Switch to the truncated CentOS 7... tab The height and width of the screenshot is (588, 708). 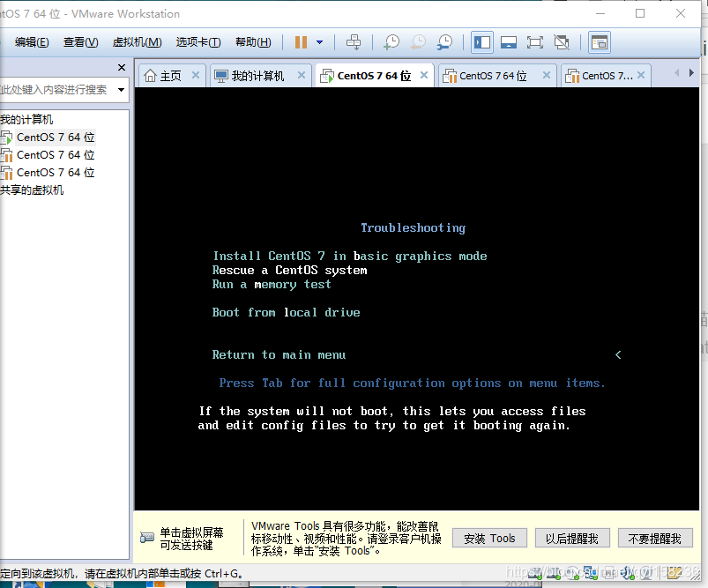point(607,76)
